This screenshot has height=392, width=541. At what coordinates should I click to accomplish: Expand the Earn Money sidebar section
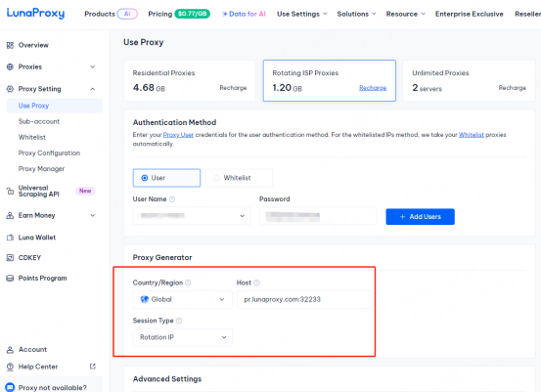point(93,215)
